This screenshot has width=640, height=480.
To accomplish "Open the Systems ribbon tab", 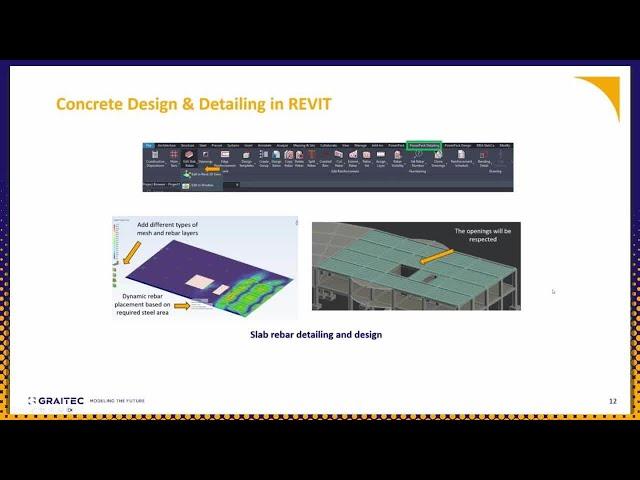I will (233, 146).
